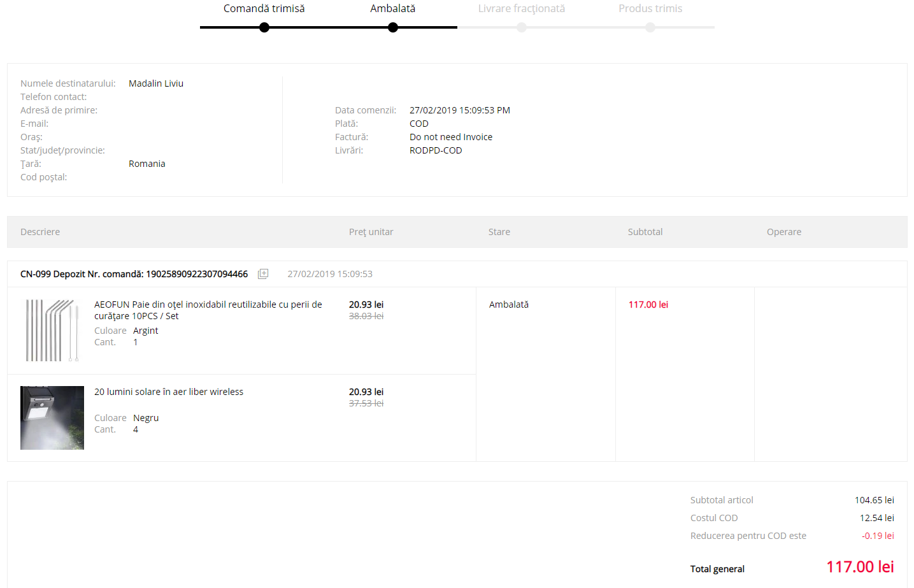
Task: Click the Comandă trimisă step label
Action: pyautogui.click(x=264, y=9)
